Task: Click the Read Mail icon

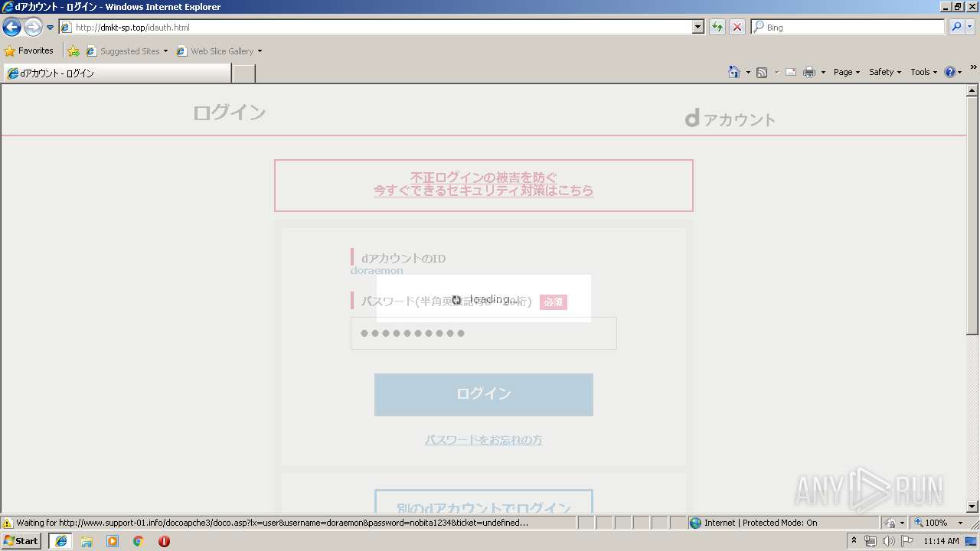Action: pyautogui.click(x=790, y=72)
